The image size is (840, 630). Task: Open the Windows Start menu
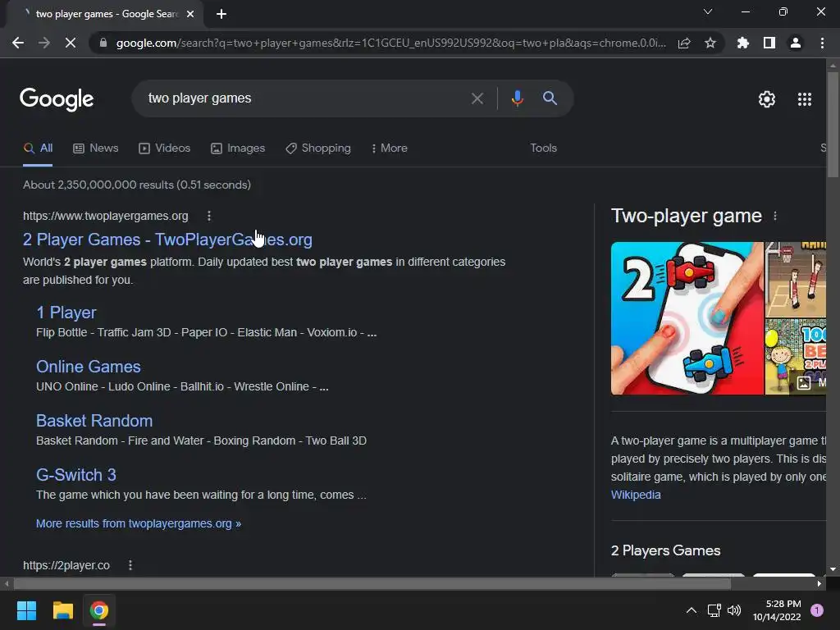(26, 610)
